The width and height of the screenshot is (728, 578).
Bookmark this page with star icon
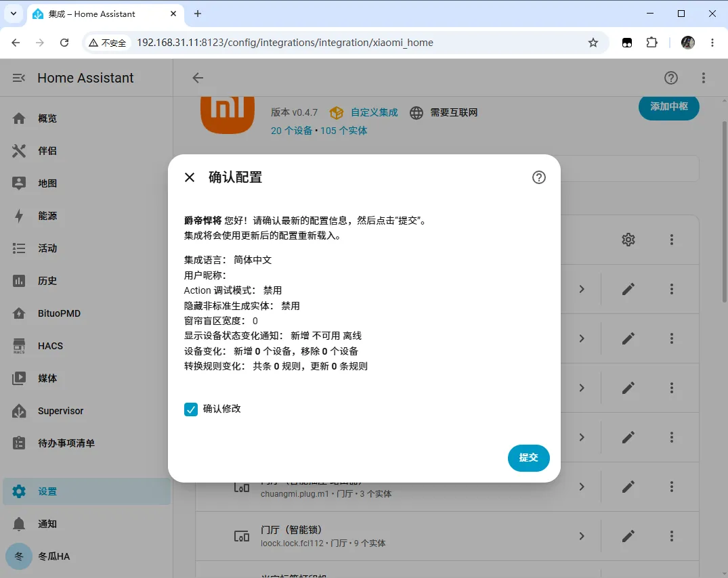(x=593, y=43)
